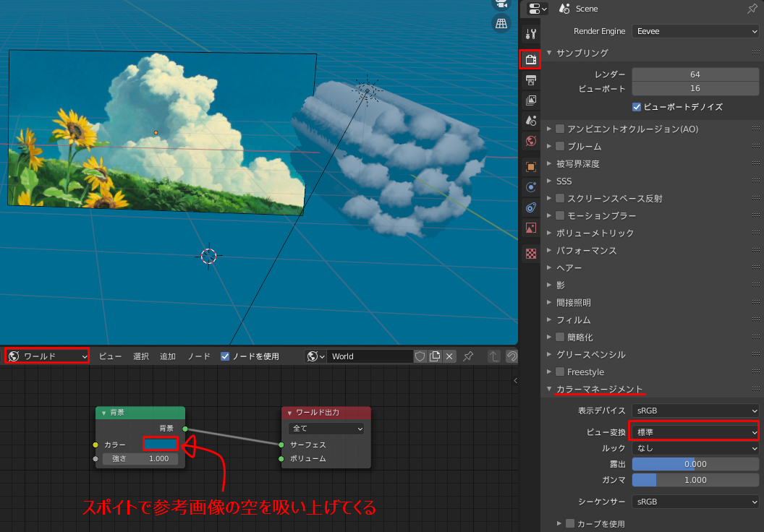The width and height of the screenshot is (764, 532).
Task: Open the Object properties tab
Action: [530, 166]
